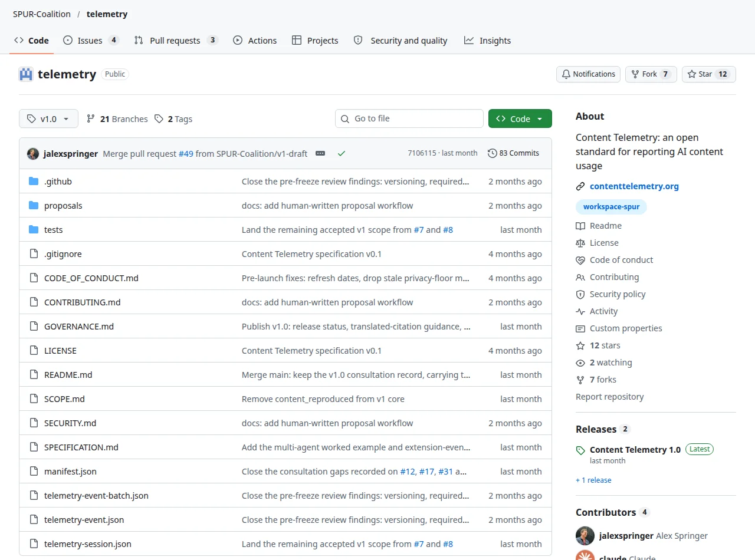Image resolution: width=755 pixels, height=560 pixels.
Task: Click the branch icon beside 21 Branches
Action: [91, 119]
